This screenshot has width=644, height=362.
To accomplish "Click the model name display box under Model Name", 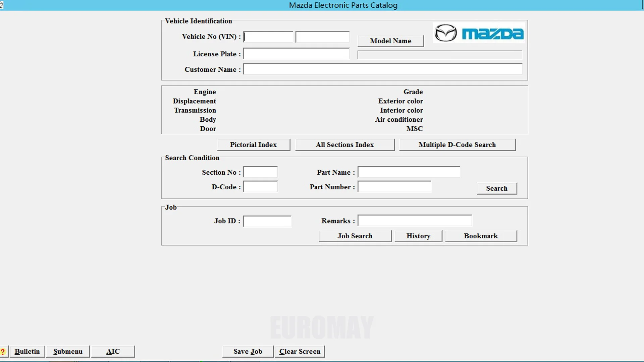I will (x=440, y=55).
